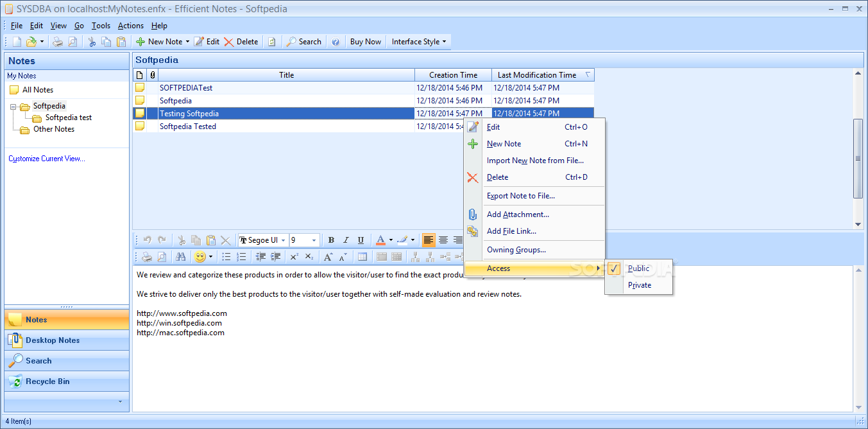Image resolution: width=868 pixels, height=429 pixels.
Task: Click the increase indent icon
Action: click(275, 257)
